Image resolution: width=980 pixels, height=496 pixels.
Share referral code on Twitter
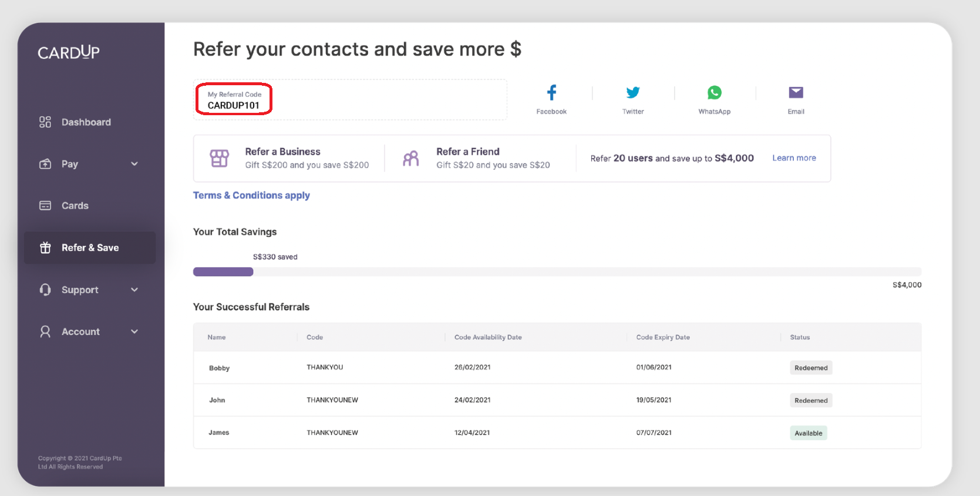(632, 93)
